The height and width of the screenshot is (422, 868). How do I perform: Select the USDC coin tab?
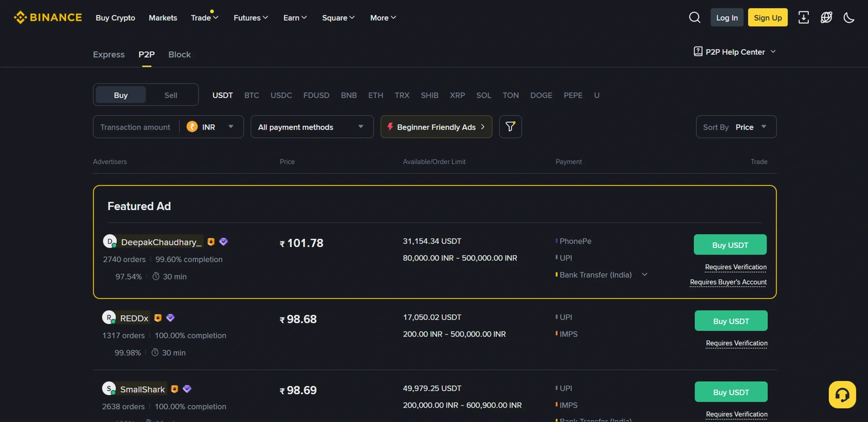click(281, 95)
